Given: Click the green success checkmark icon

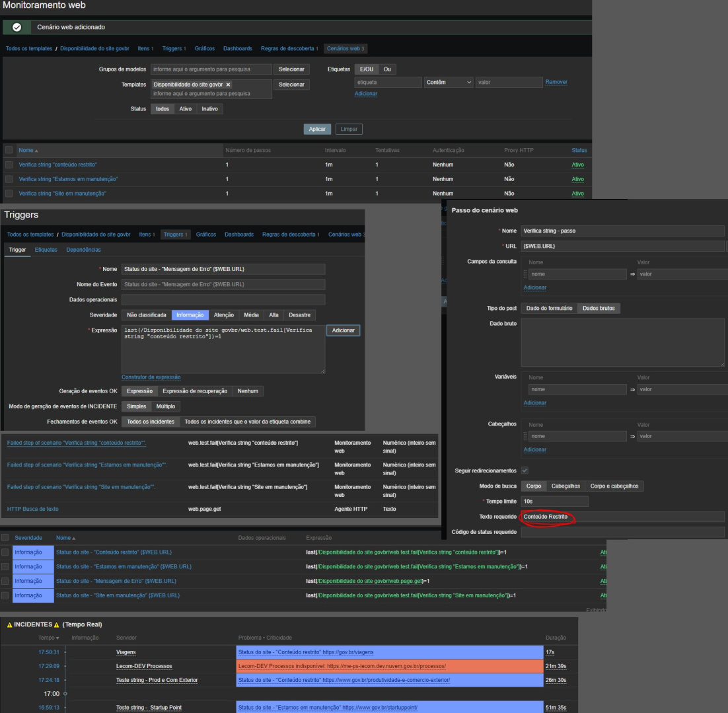Looking at the screenshot, I should (17, 27).
